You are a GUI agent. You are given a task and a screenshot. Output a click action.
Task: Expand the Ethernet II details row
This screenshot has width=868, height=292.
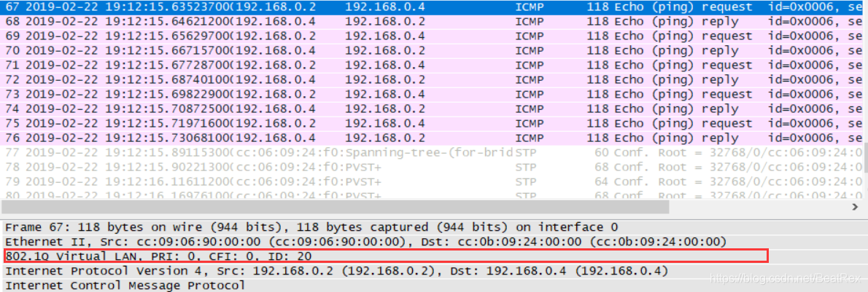(434, 242)
